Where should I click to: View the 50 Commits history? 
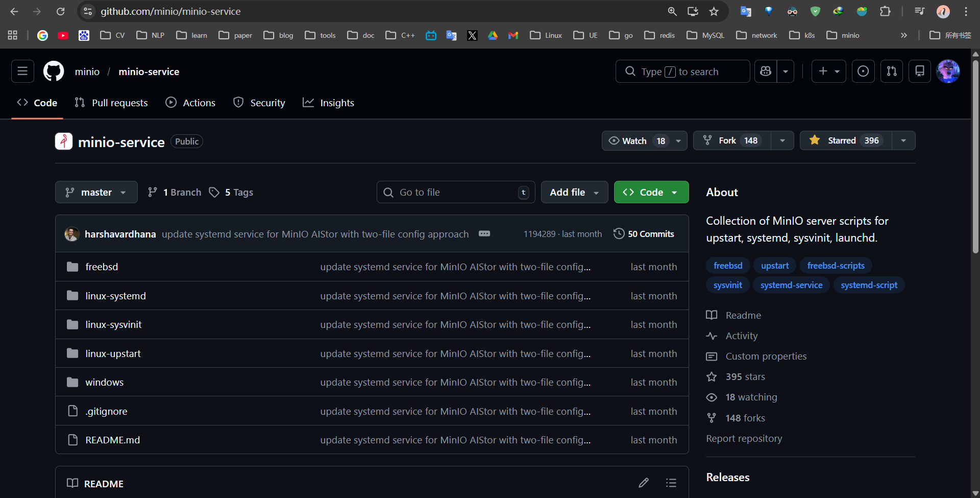644,234
